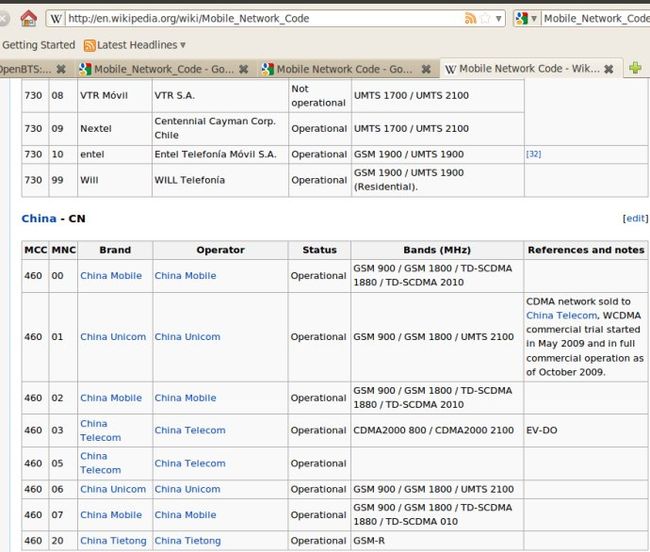Open China Tietong brand link in MNC 20 row
The height and width of the screenshot is (552, 650).
click(x=113, y=541)
